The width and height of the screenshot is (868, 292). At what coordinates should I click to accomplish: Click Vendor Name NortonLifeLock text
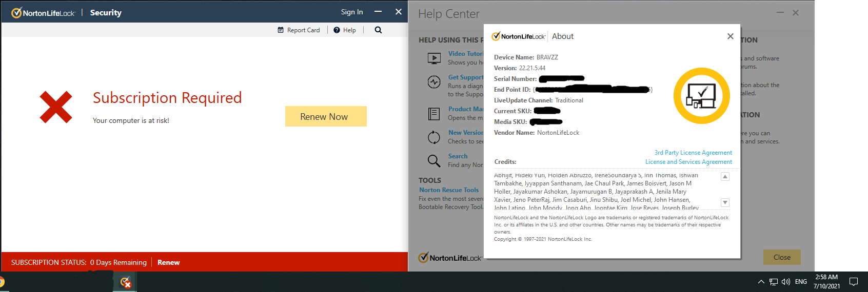(x=537, y=133)
